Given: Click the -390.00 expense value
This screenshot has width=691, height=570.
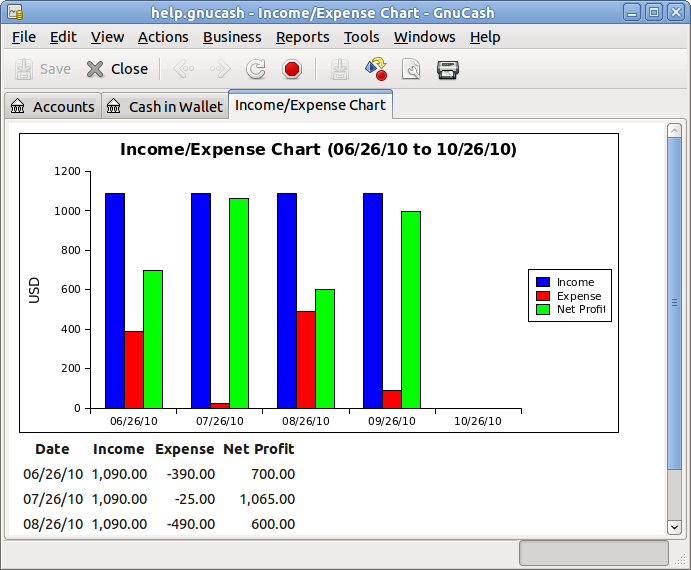Looking at the screenshot, I should point(191,474).
